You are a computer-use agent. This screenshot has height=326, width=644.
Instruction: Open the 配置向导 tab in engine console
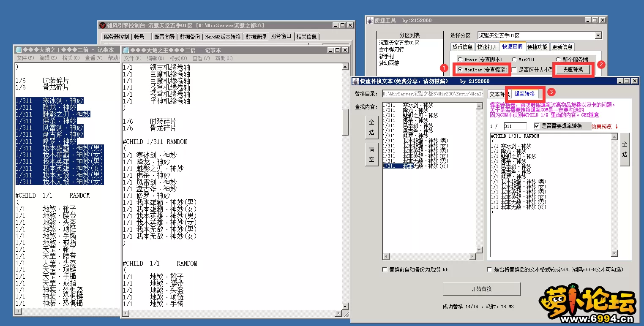(x=164, y=37)
